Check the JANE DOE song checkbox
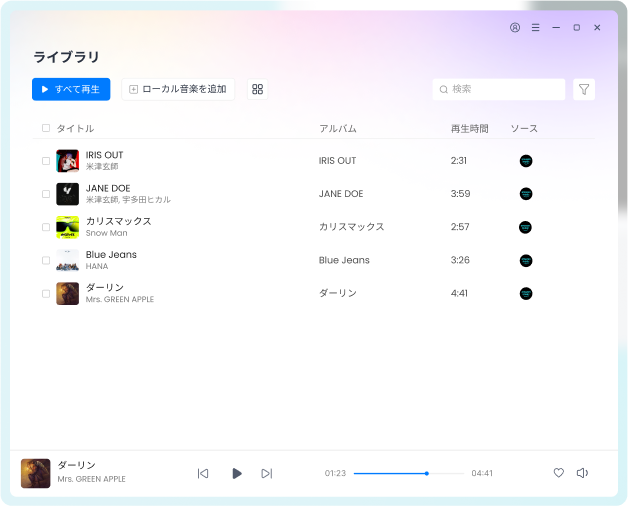Viewport: 628px width, 507px height. tap(46, 194)
